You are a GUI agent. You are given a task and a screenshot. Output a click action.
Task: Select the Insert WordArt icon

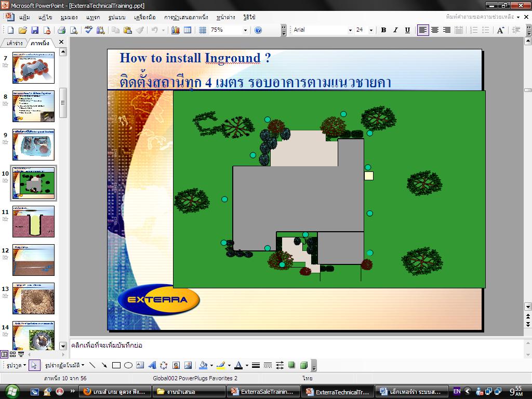point(152,365)
